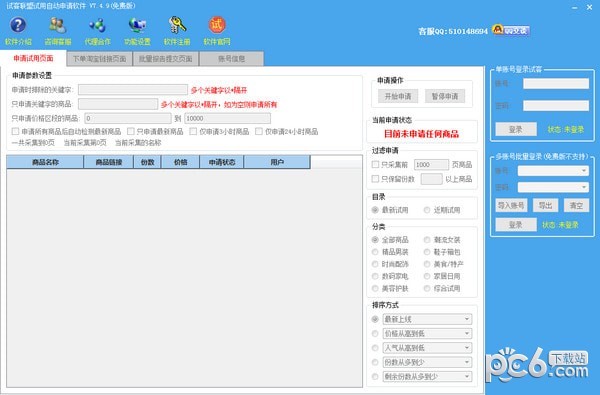Check the 仅申请24小时商品 option

tap(259, 131)
